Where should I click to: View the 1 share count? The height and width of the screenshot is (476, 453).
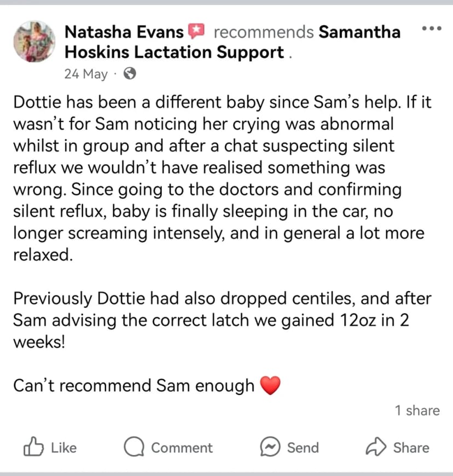pos(417,410)
